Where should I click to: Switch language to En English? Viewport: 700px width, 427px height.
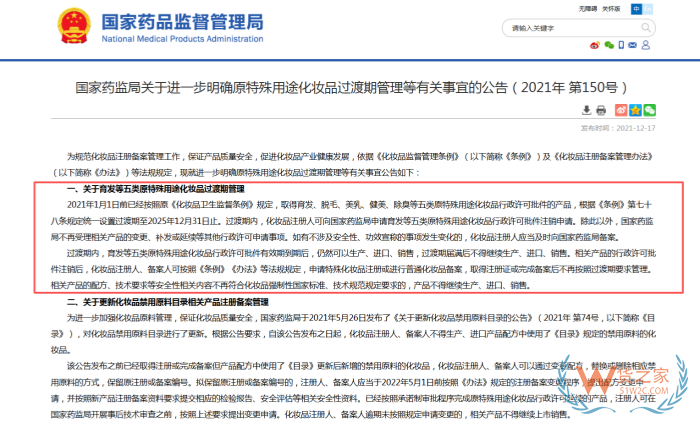point(647,9)
